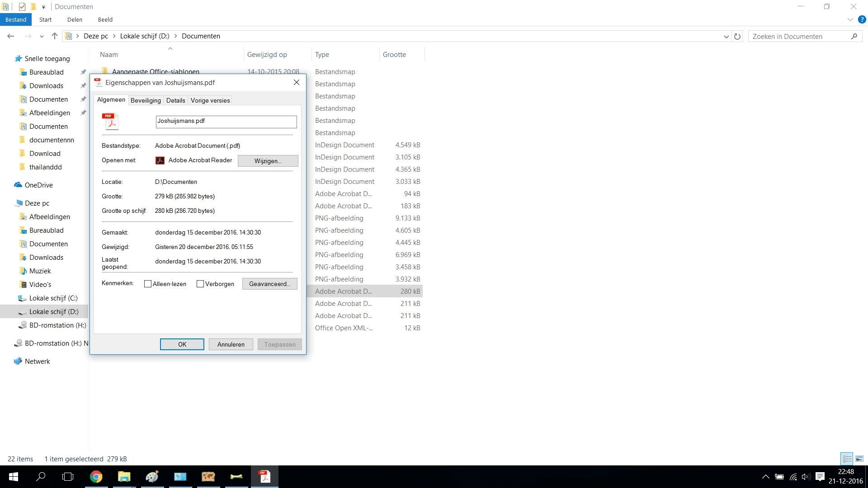Click the Wijzigen... button

click(x=268, y=161)
